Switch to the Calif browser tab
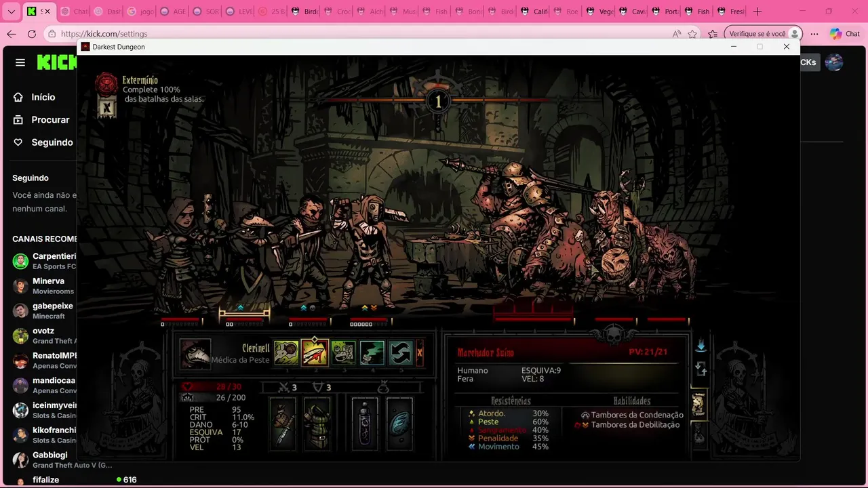This screenshot has height=488, width=868. [534, 12]
